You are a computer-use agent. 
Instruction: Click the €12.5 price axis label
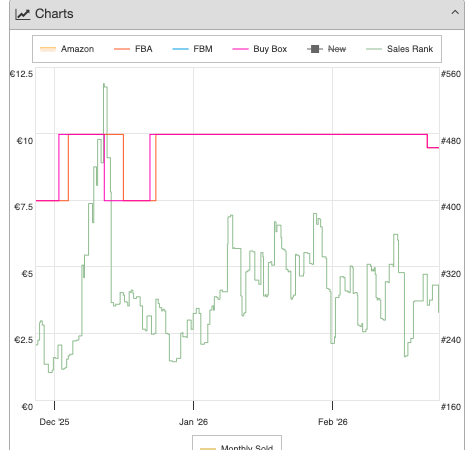[21, 74]
